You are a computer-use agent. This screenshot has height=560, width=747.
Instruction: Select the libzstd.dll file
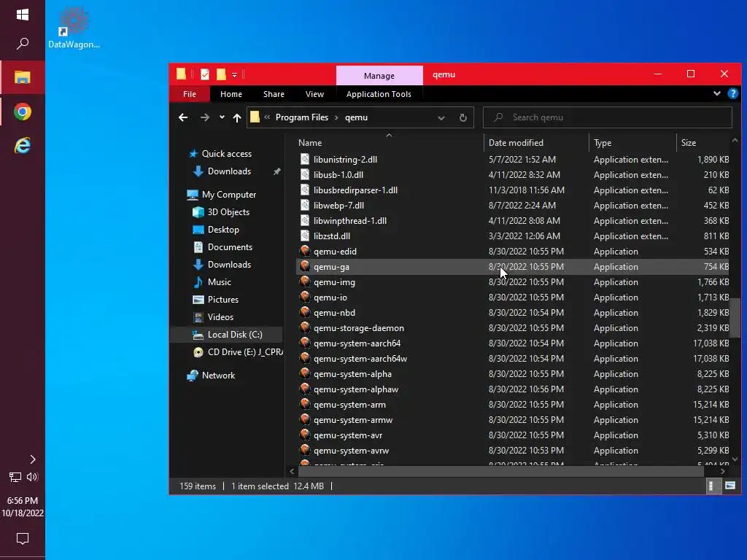tap(332, 236)
